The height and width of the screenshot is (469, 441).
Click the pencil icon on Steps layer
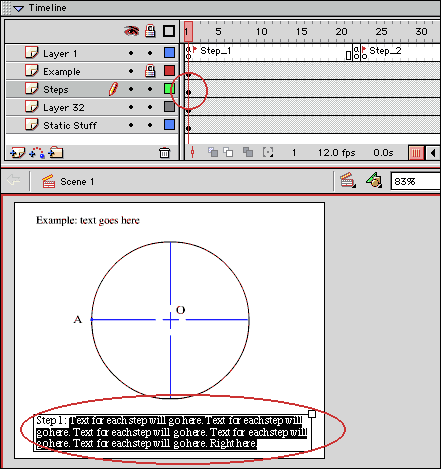pyautogui.click(x=113, y=89)
